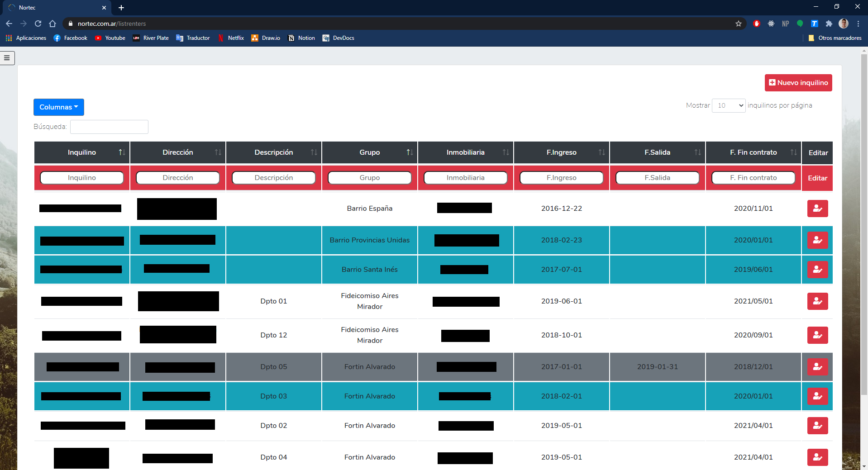Screen dimensions: 868x470
Task: Click date 2019-01-31 in F.Salida
Action: [x=658, y=367]
